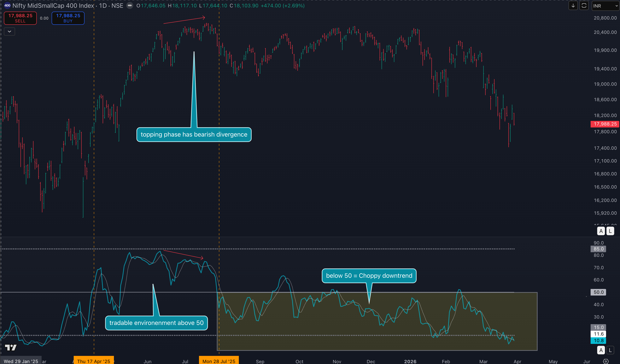Click the blue 17,988.25 BUY button

click(x=68, y=18)
